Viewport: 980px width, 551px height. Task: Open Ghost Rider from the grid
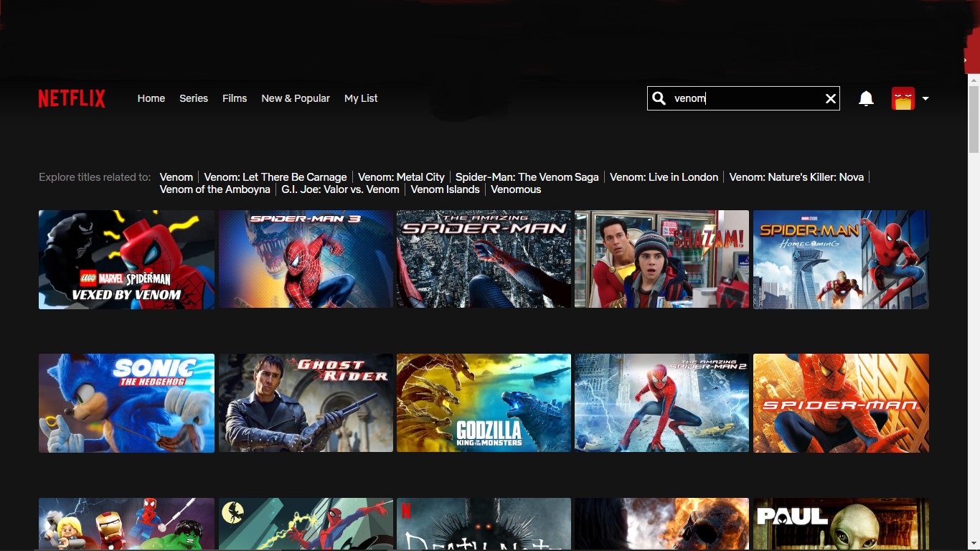[x=305, y=402]
